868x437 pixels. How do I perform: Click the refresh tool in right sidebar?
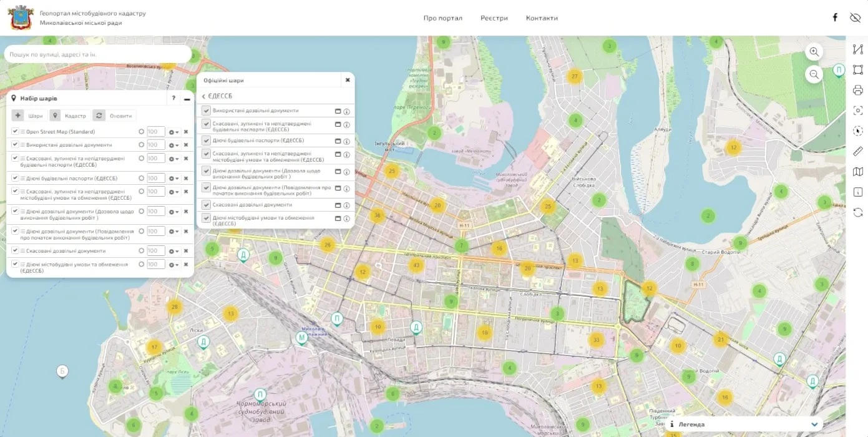click(x=857, y=212)
